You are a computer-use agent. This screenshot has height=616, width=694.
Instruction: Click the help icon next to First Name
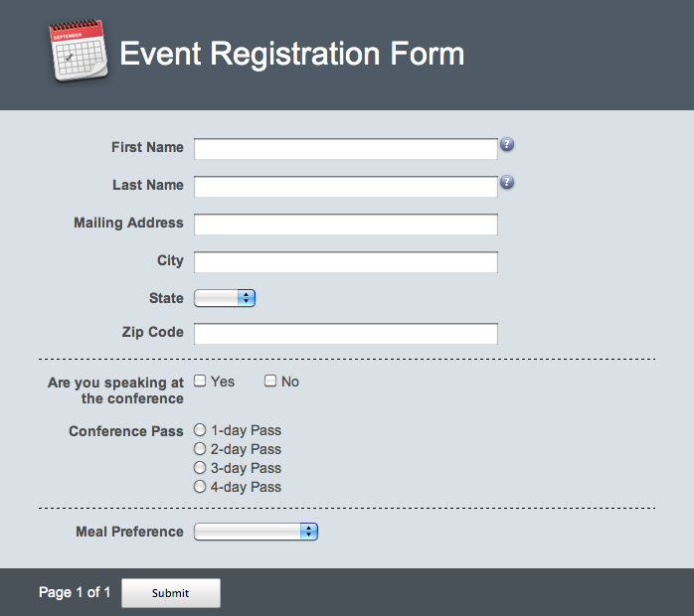(x=507, y=144)
